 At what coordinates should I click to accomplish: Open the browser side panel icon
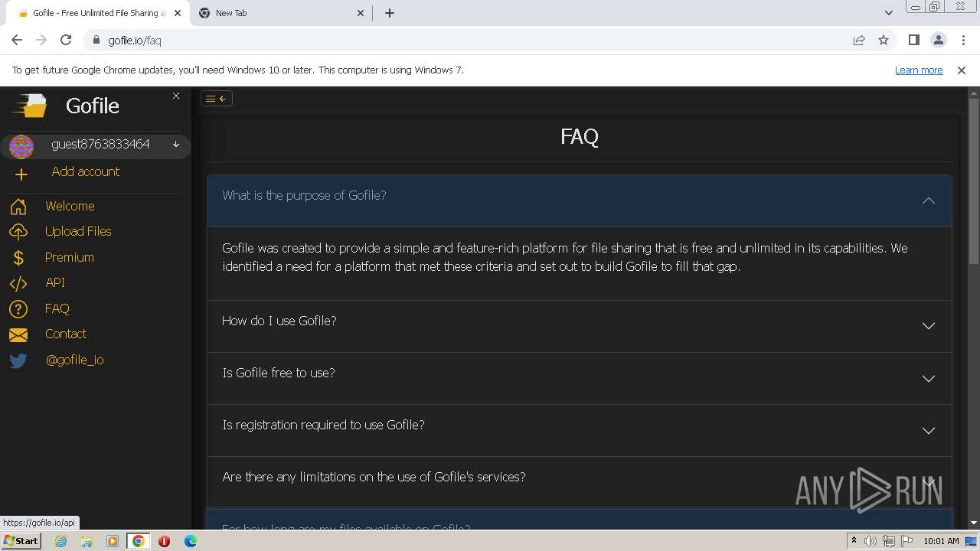coord(913,40)
